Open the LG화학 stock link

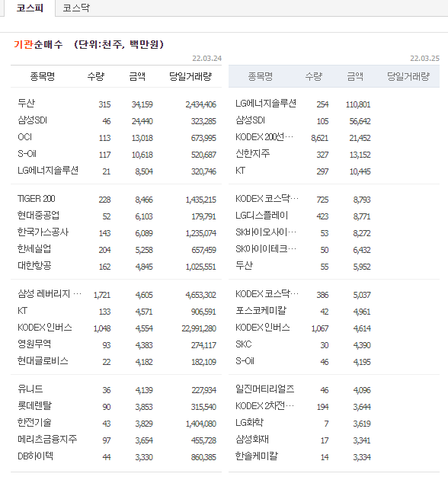pyautogui.click(x=250, y=423)
